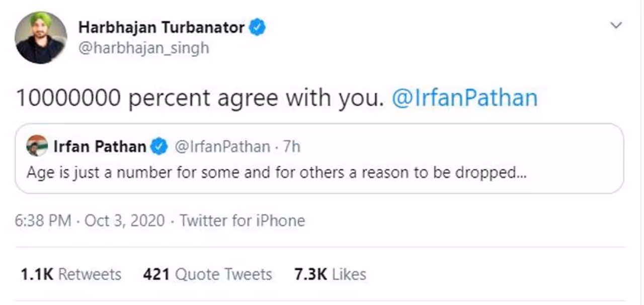
Task: Show the 421 Quote Tweets
Action: (x=207, y=274)
